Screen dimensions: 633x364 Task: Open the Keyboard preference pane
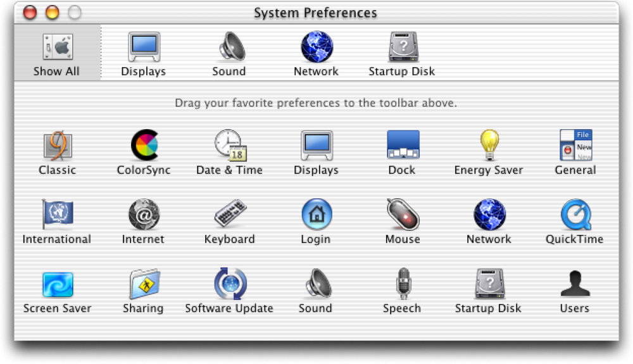coord(230,222)
